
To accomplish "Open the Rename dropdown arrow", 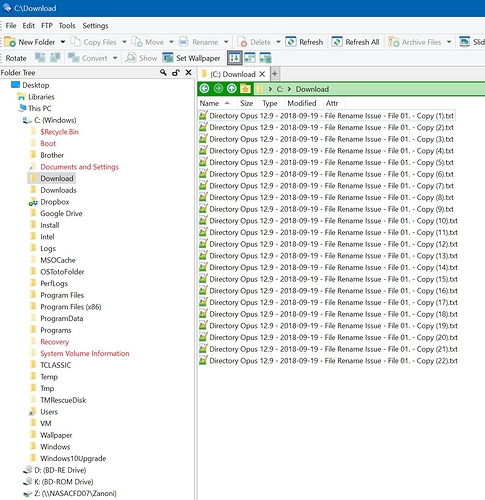I will [226, 42].
